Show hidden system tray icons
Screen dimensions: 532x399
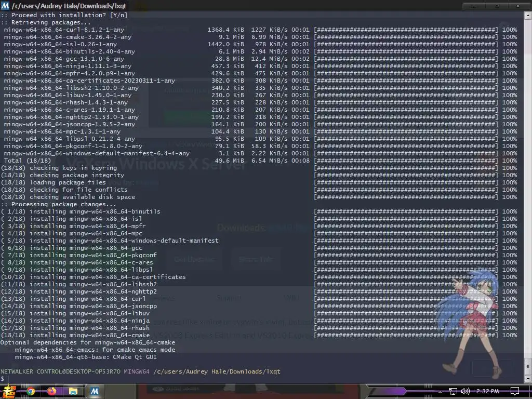[441, 392]
